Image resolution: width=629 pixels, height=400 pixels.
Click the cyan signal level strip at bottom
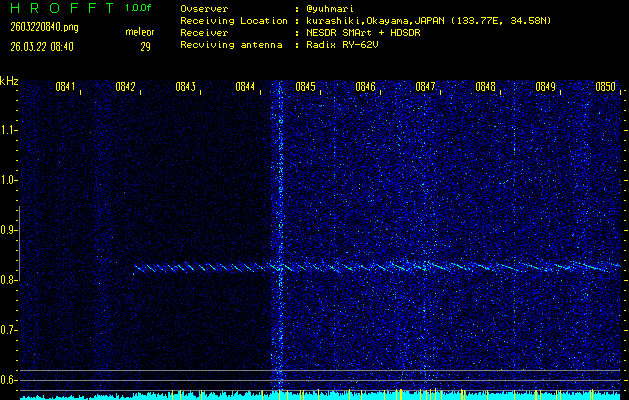tap(320, 396)
